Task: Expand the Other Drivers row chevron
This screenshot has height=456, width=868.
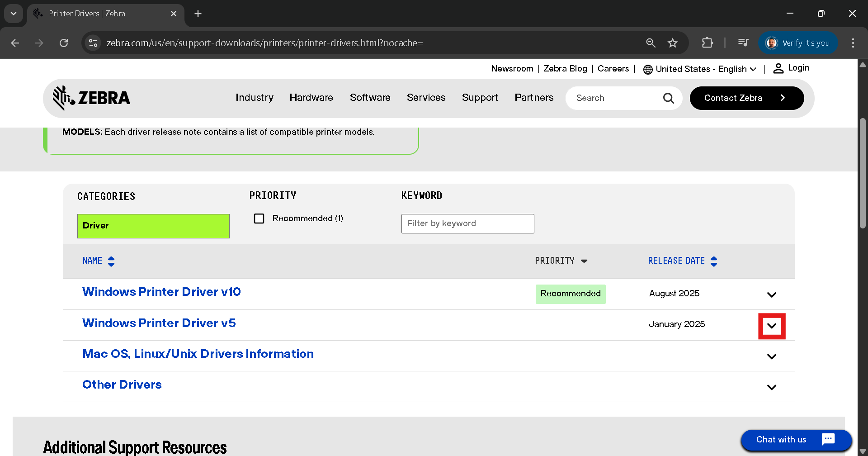Action: click(x=771, y=387)
